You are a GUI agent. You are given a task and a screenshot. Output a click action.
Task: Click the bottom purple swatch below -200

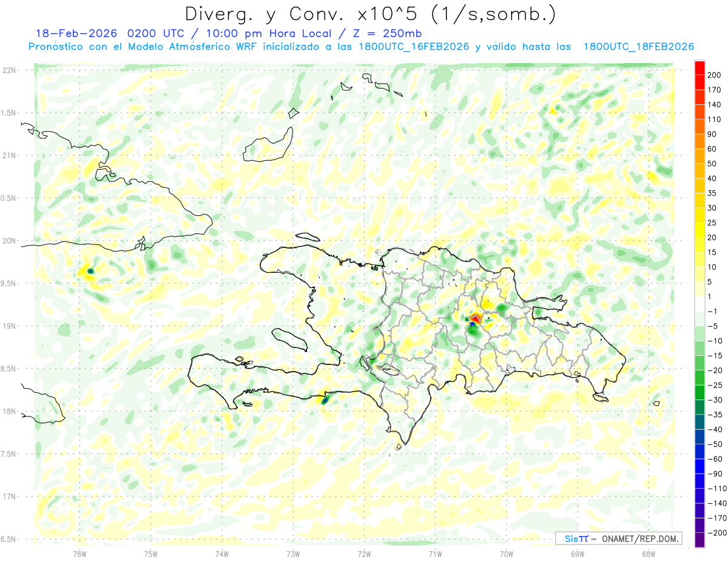point(699,540)
